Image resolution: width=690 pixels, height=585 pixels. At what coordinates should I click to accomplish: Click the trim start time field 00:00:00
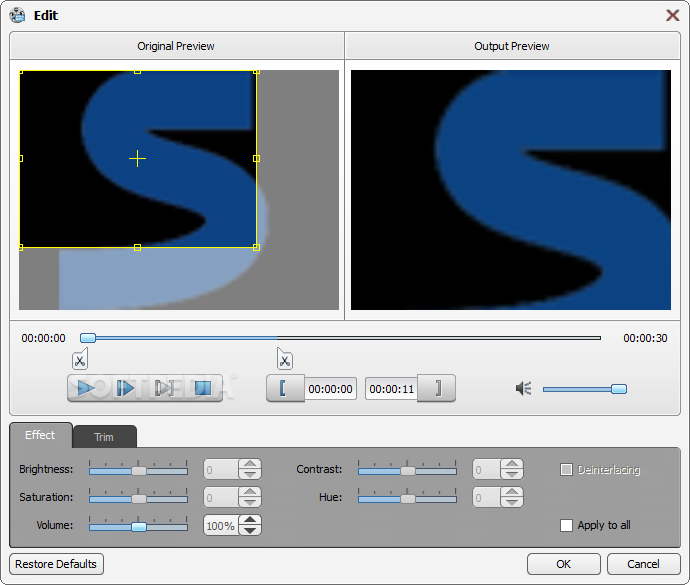[x=330, y=389]
